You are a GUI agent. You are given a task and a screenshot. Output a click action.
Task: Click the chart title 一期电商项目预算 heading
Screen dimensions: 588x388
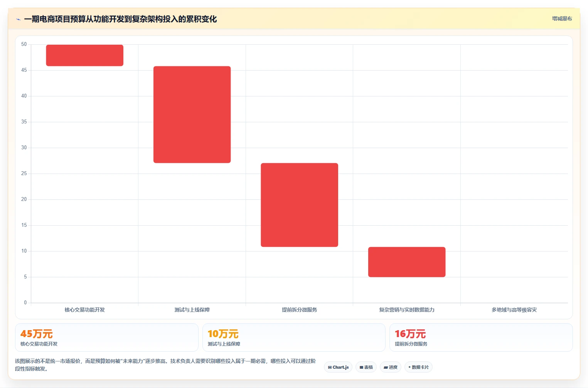tap(120, 19)
